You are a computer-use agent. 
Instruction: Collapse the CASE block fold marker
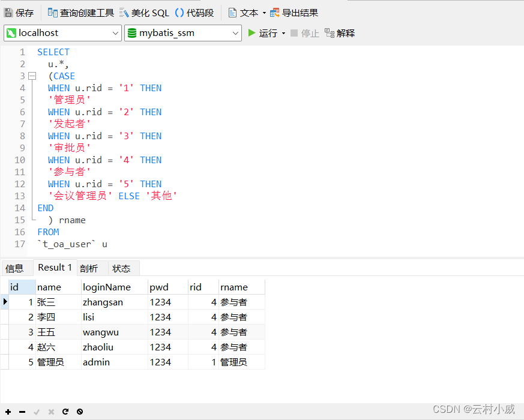32,76
